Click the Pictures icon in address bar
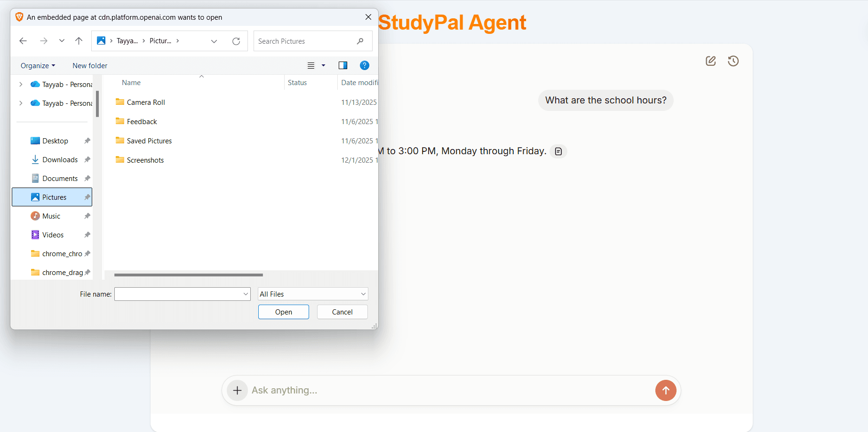This screenshot has height=432, width=868. coord(101,41)
